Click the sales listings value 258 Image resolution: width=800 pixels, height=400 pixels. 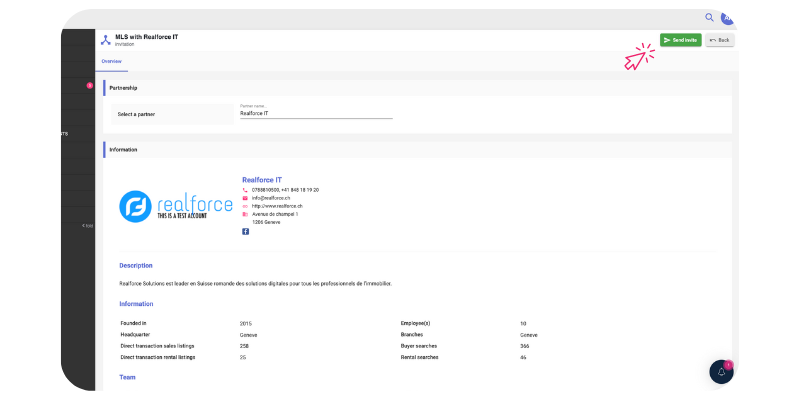click(244, 346)
